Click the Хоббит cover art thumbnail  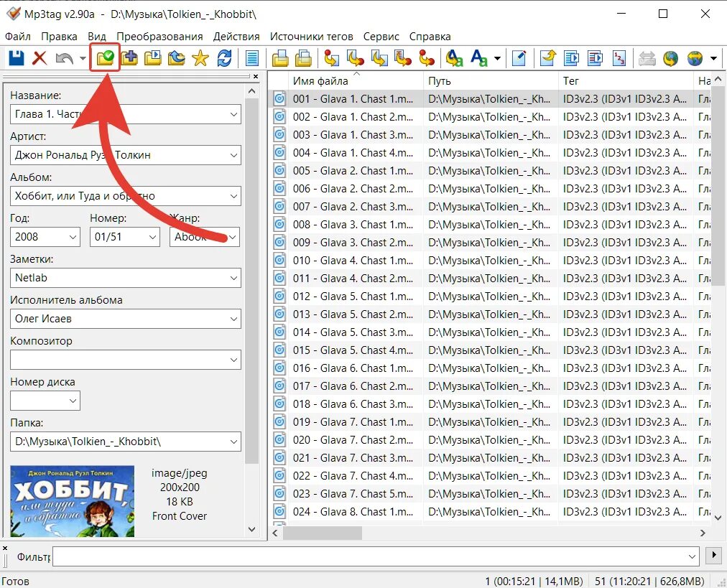[x=73, y=501]
